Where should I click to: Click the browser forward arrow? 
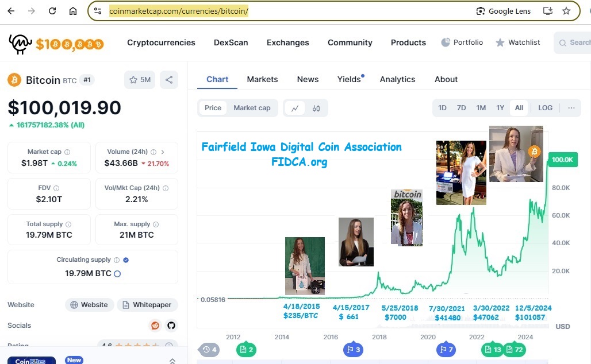point(31,11)
